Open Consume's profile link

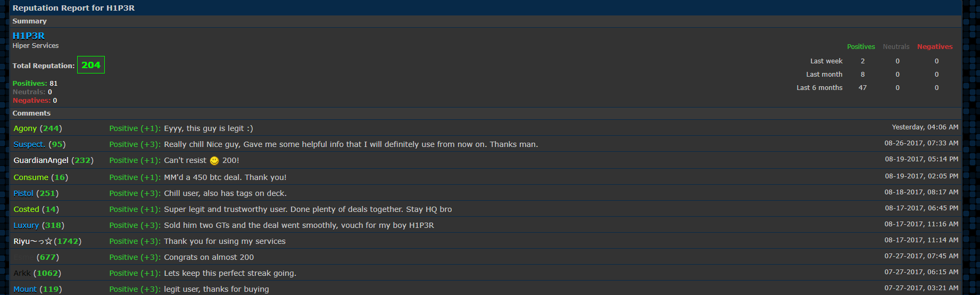pos(31,177)
